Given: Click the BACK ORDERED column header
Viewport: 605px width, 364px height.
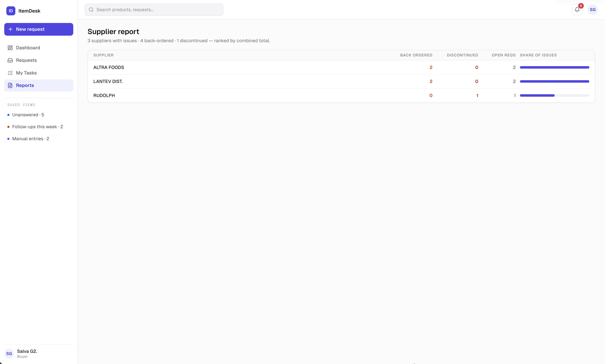Looking at the screenshot, I should (x=416, y=55).
